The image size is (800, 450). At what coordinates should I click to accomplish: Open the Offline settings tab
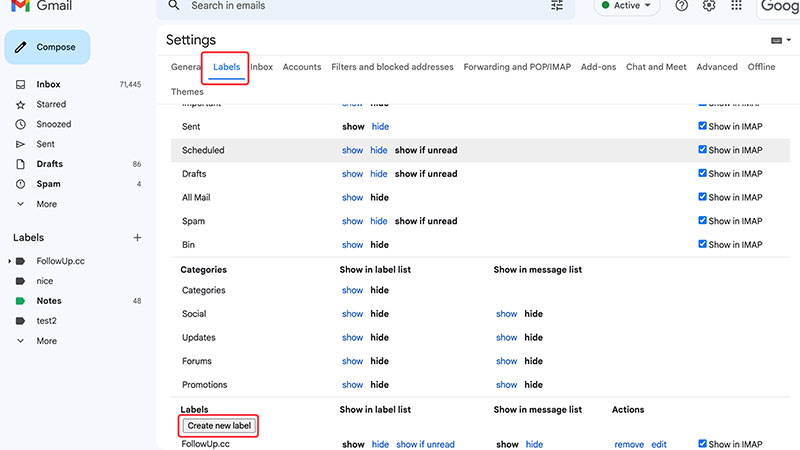[x=761, y=67]
